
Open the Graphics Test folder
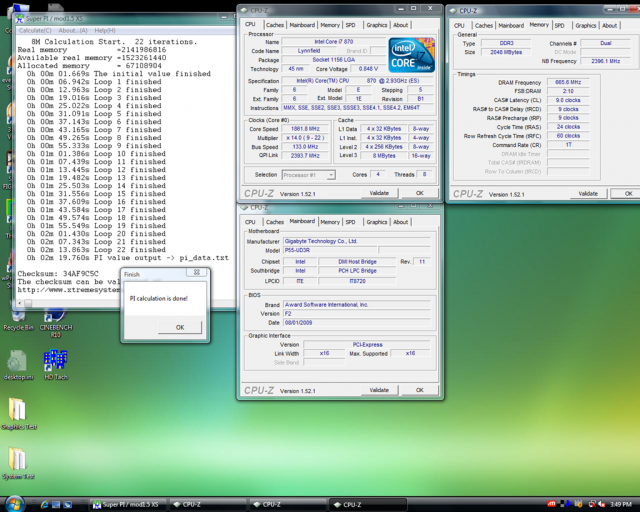[x=19, y=414]
